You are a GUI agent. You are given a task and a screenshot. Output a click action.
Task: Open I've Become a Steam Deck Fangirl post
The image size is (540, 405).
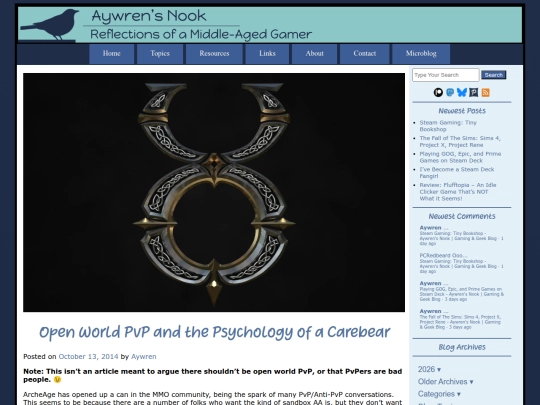coord(457,173)
